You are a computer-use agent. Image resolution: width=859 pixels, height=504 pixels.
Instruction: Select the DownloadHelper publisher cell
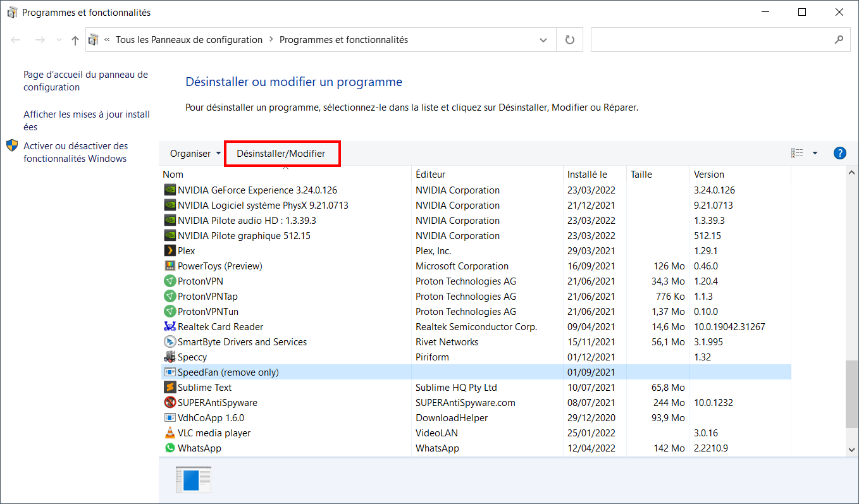point(452,418)
